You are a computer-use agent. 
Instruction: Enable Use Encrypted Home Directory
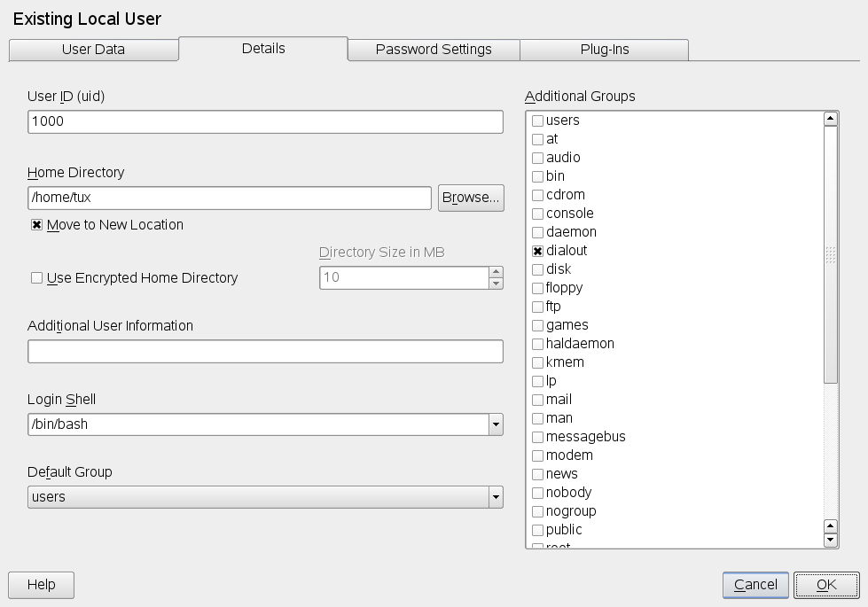37,278
